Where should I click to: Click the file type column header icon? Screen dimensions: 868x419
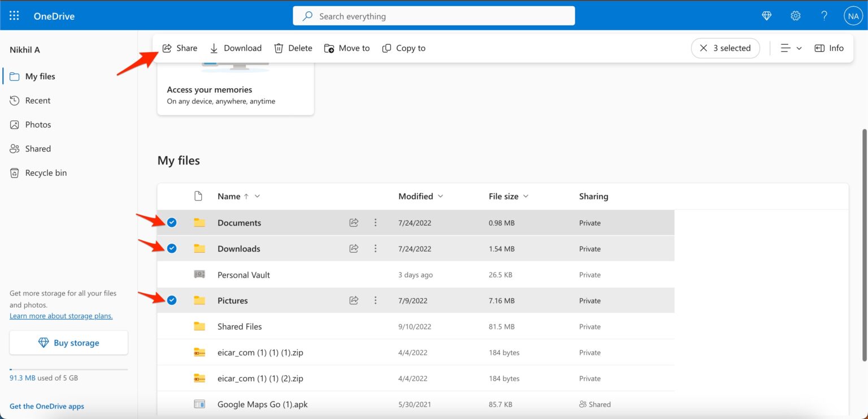[x=198, y=196]
